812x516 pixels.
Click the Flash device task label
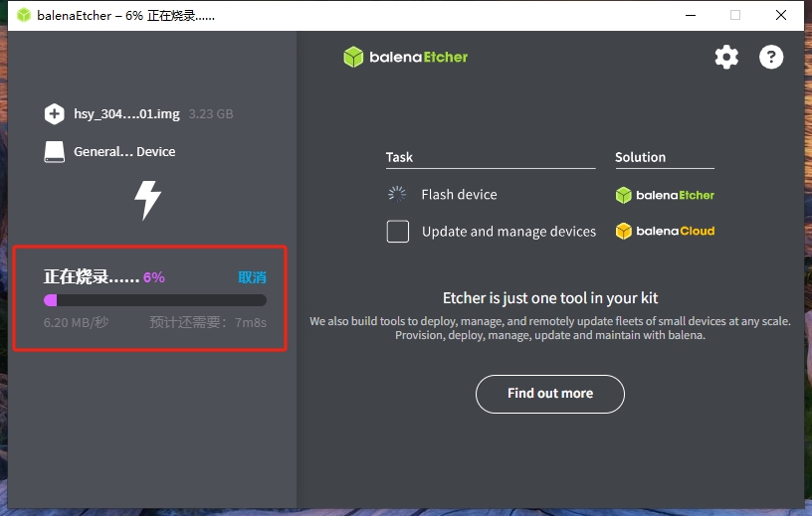click(460, 195)
